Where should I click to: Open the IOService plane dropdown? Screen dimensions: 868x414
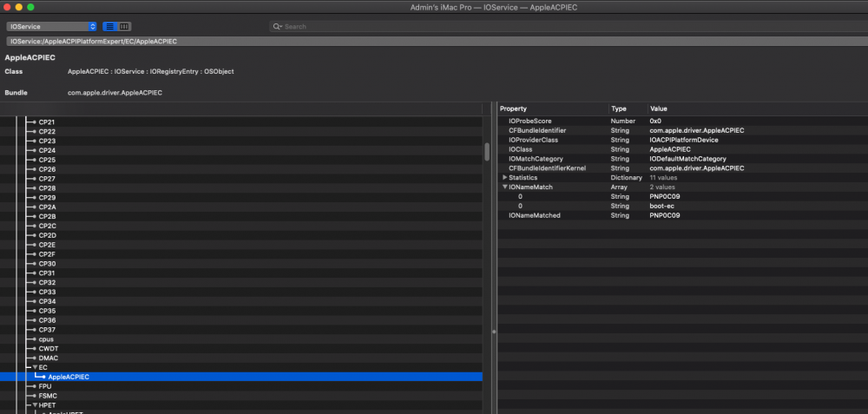click(x=51, y=27)
